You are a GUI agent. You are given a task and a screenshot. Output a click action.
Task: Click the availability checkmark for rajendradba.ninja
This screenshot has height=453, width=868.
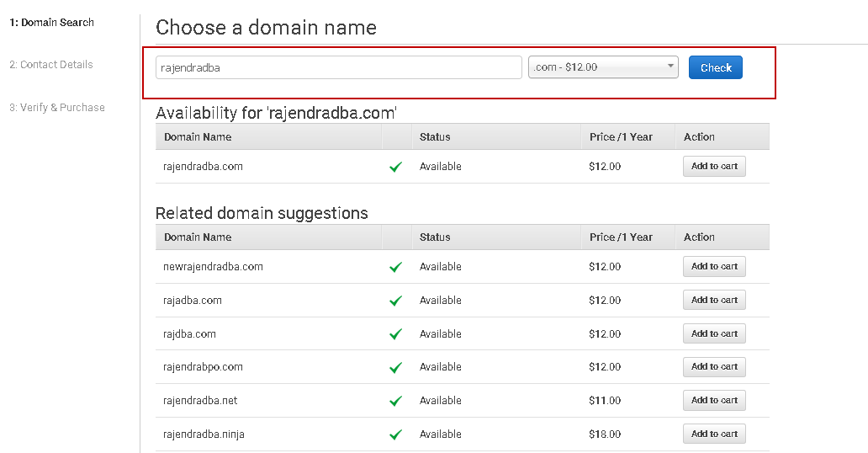(x=395, y=434)
